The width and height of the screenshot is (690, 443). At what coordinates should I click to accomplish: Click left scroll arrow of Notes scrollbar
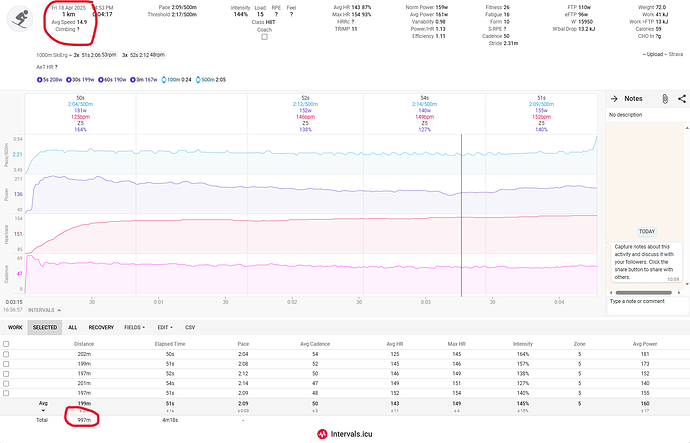tap(610, 293)
